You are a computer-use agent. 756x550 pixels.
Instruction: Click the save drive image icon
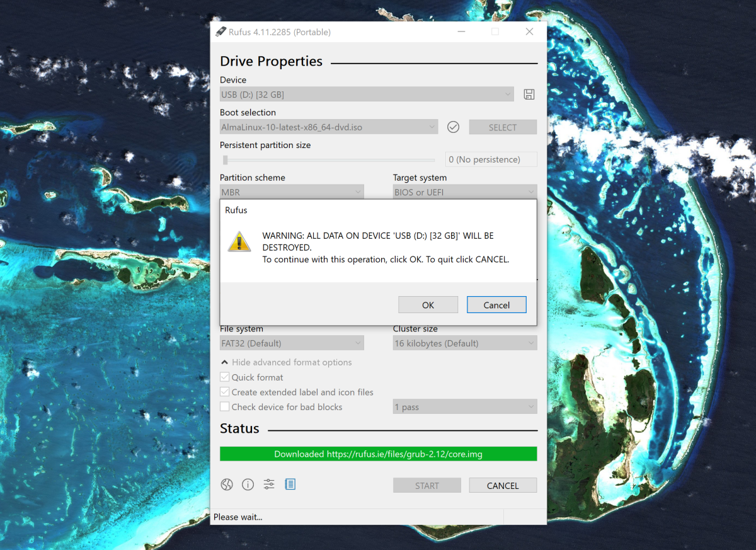click(529, 95)
